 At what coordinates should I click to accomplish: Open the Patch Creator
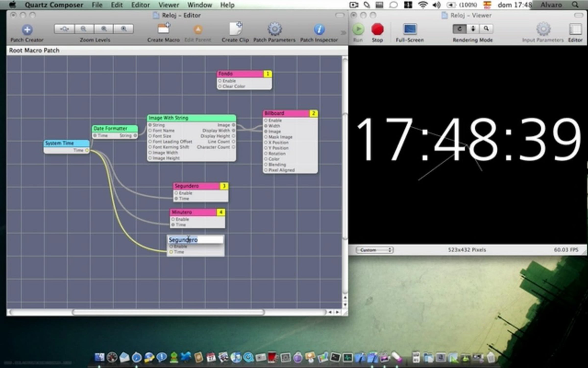pos(27,30)
